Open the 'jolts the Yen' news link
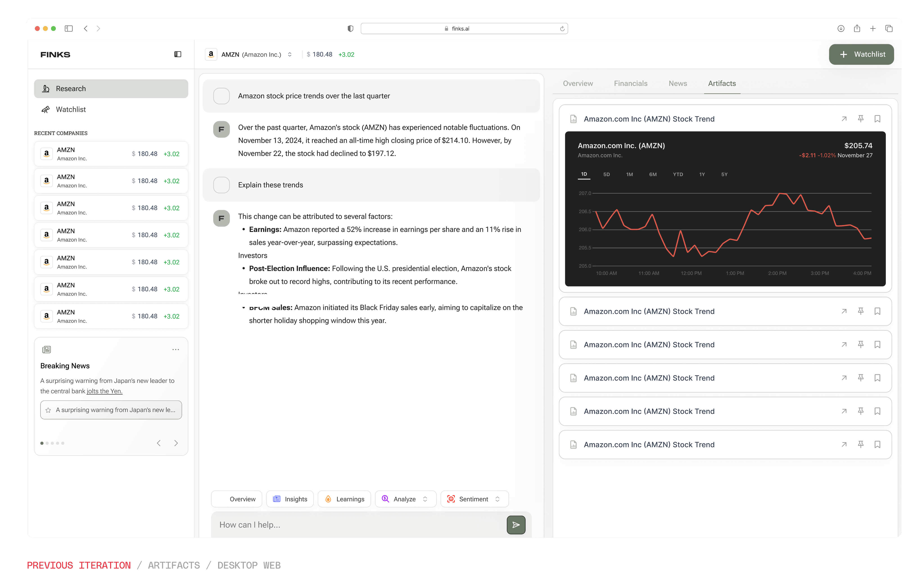The width and height of the screenshot is (922, 588). 104,391
